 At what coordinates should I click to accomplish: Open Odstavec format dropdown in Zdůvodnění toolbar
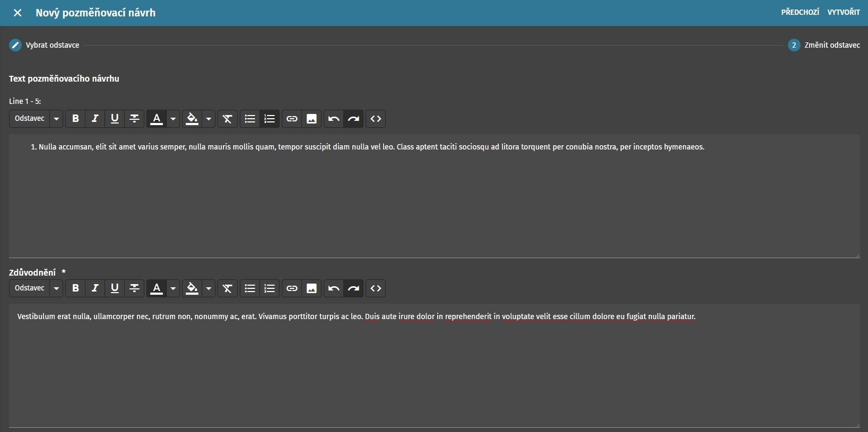[x=36, y=288]
